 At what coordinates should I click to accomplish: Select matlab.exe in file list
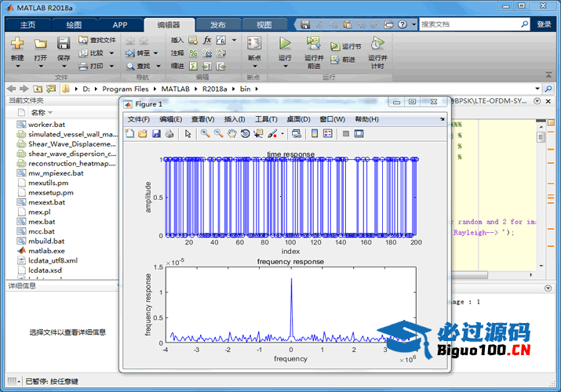coord(46,251)
